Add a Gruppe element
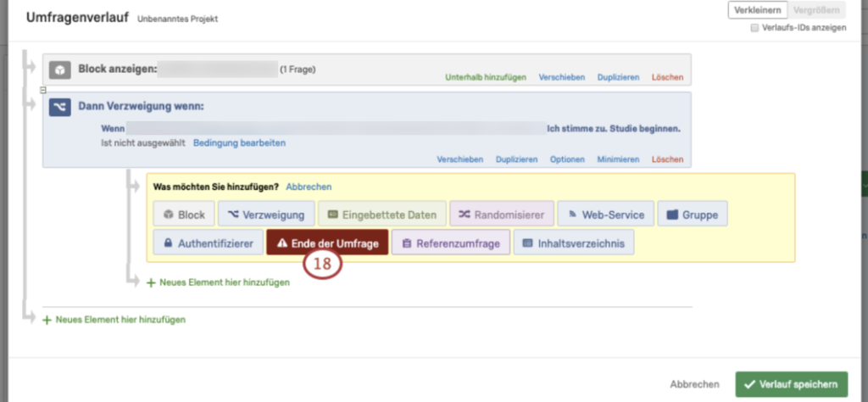Screen dimensions: 868x402 coord(693,215)
